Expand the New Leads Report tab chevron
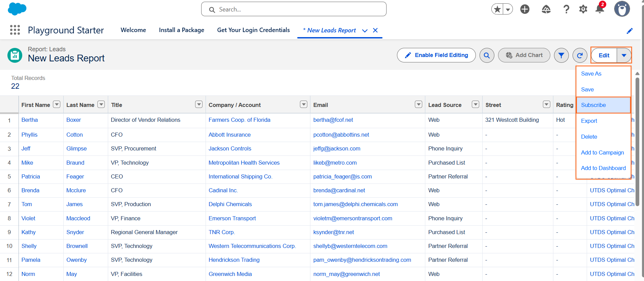The image size is (644, 281). tap(365, 30)
